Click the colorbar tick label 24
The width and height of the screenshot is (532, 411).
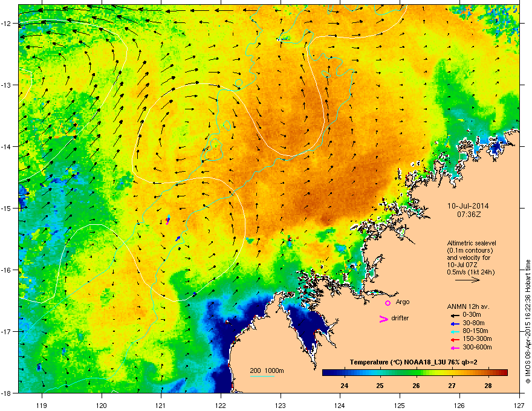click(345, 386)
